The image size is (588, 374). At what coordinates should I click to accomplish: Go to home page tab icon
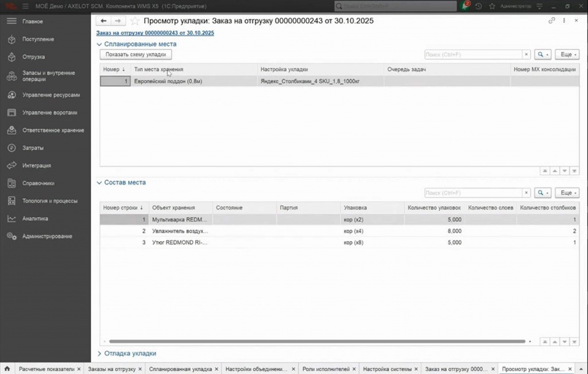(x=7, y=369)
